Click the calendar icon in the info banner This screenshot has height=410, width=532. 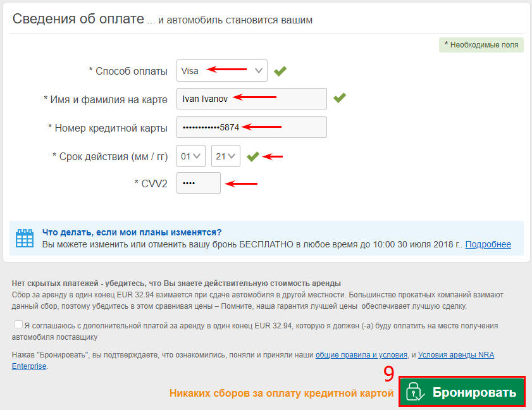tap(25, 238)
